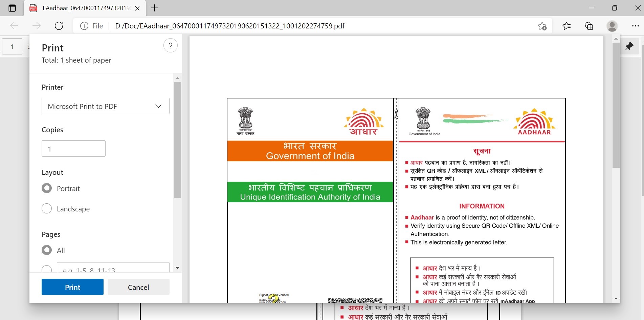This screenshot has height=320, width=644.
Task: Click the pin toolbar icon
Action: 629,46
